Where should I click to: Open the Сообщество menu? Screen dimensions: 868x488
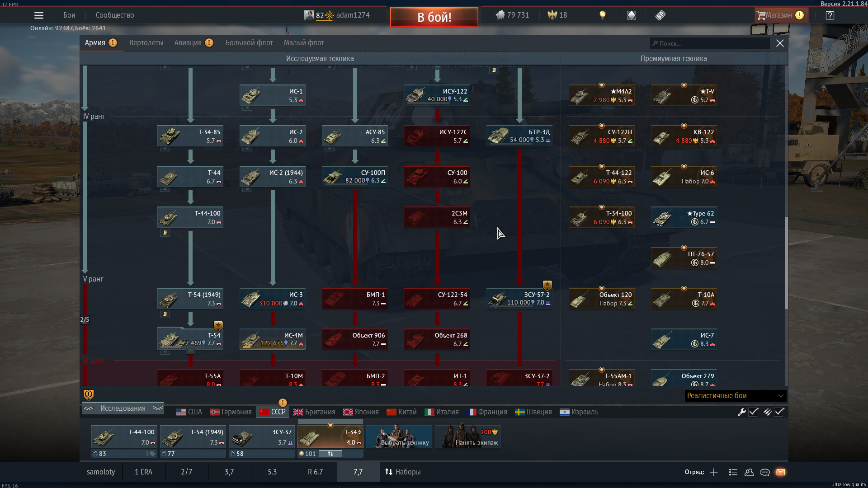point(115,15)
